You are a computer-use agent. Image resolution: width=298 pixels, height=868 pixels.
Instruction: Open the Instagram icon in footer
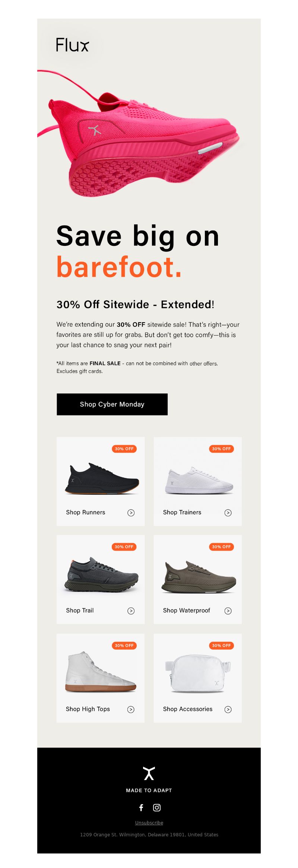[157, 807]
